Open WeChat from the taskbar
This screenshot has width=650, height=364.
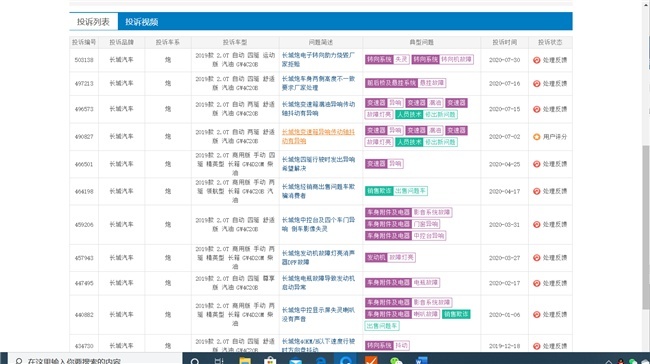pos(396,360)
